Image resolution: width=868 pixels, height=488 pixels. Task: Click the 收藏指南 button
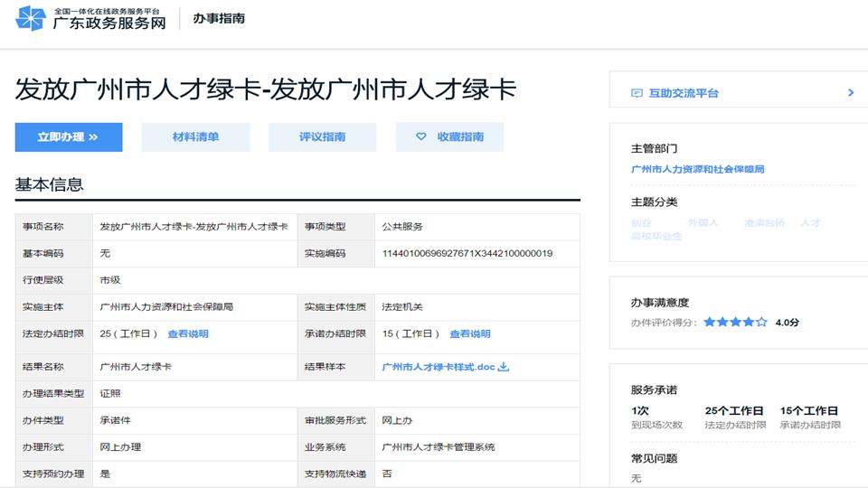449,137
